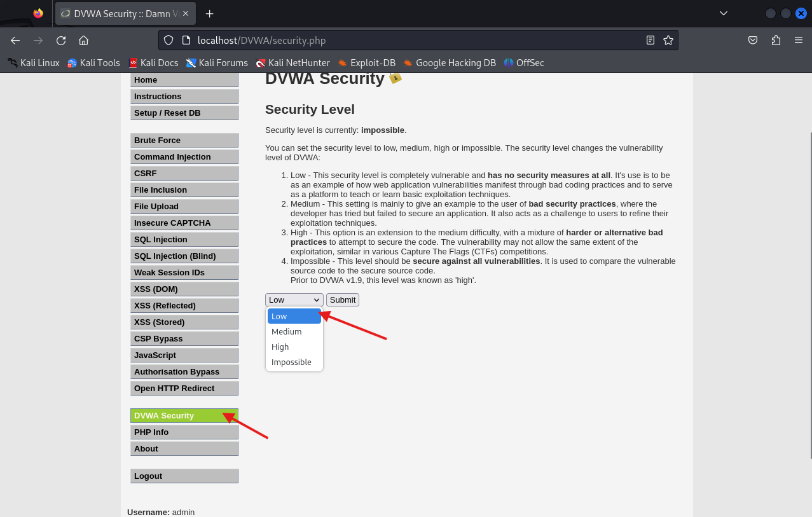Open the JavaScript module

[x=184, y=355]
